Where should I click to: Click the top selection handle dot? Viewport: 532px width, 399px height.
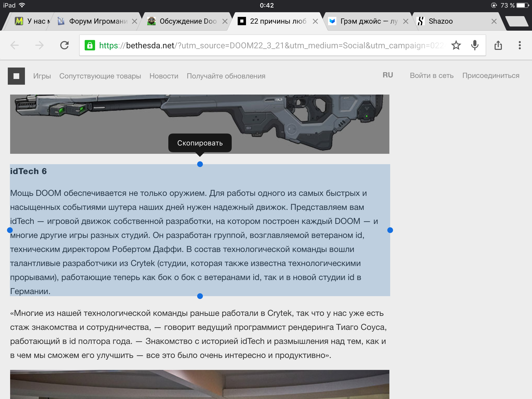tap(200, 164)
